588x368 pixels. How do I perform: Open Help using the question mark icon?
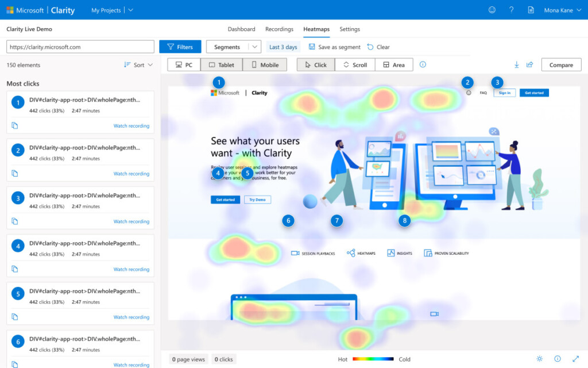[x=510, y=10]
